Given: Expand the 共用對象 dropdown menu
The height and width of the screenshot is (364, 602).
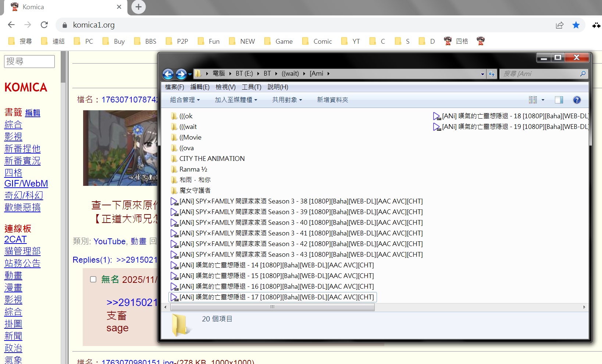Looking at the screenshot, I should pyautogui.click(x=287, y=100).
